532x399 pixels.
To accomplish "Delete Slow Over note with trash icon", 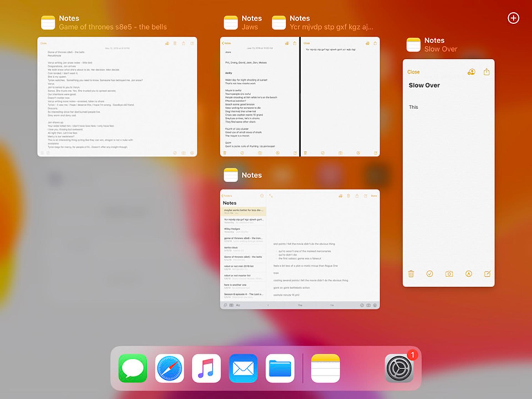I will (x=411, y=274).
